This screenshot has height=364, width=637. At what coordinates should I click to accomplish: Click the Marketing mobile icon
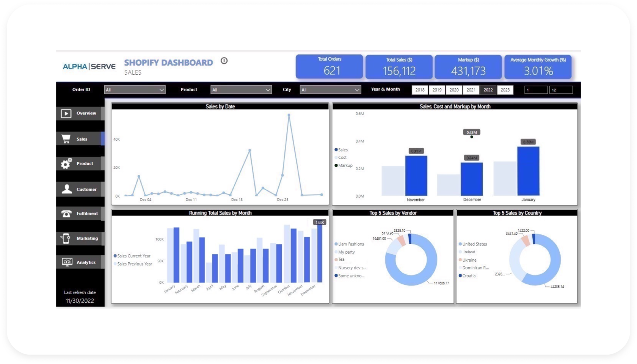coord(66,238)
